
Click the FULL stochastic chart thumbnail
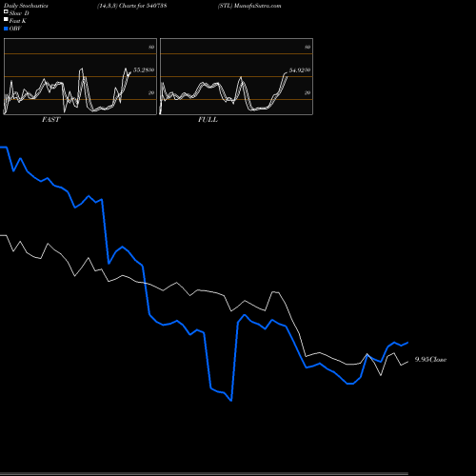[x=236, y=76]
